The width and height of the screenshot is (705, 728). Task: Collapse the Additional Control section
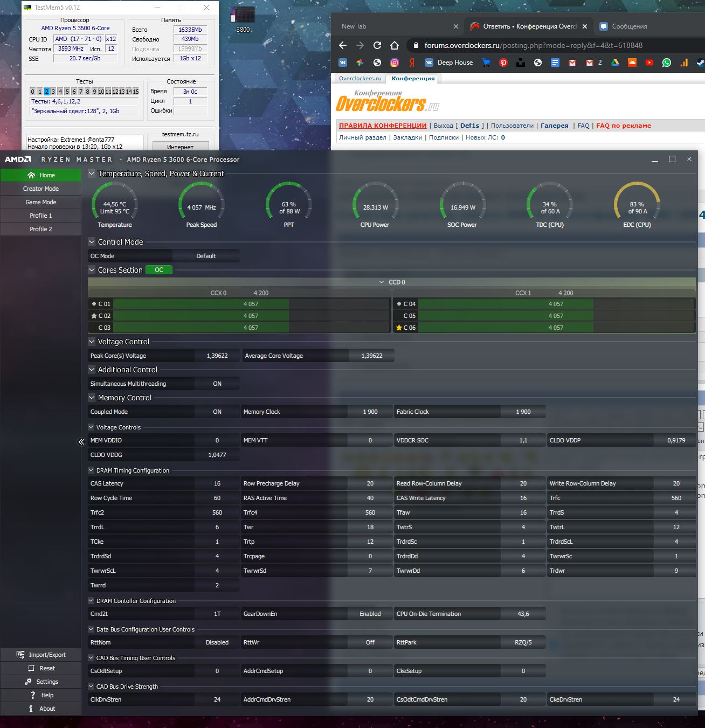point(92,370)
